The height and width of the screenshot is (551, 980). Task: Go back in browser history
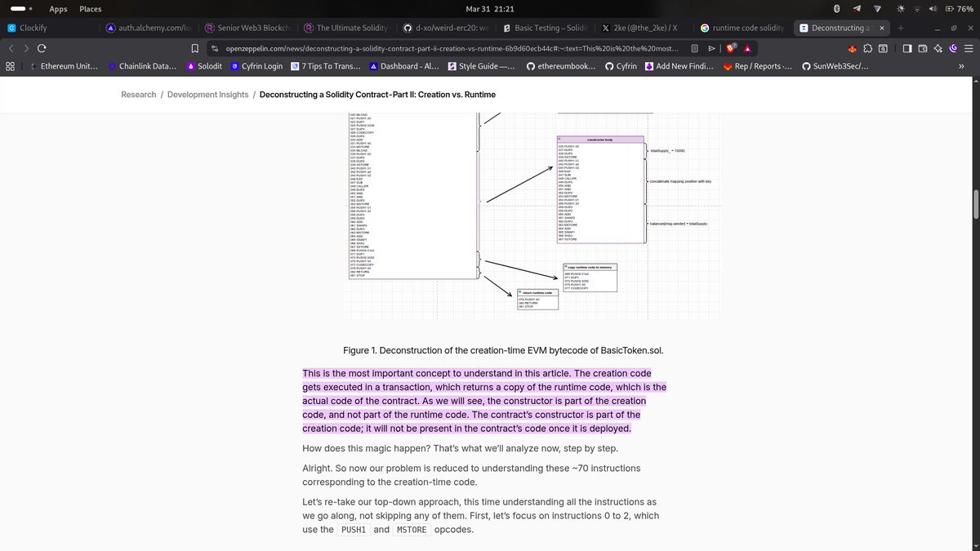pos(11,47)
